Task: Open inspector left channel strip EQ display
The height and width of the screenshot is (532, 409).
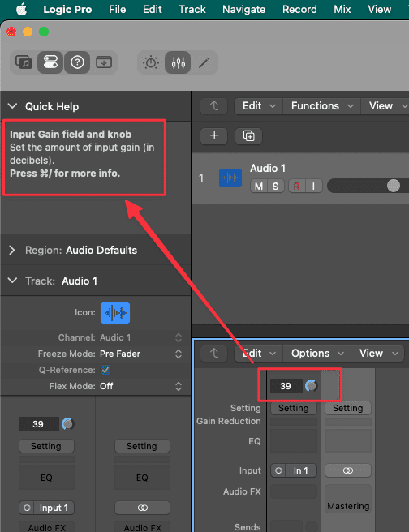Action: (46, 478)
